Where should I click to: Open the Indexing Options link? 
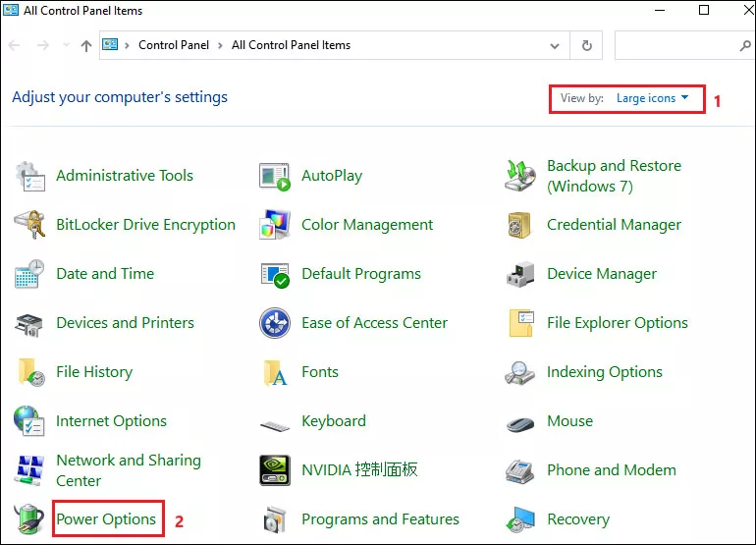[604, 372]
